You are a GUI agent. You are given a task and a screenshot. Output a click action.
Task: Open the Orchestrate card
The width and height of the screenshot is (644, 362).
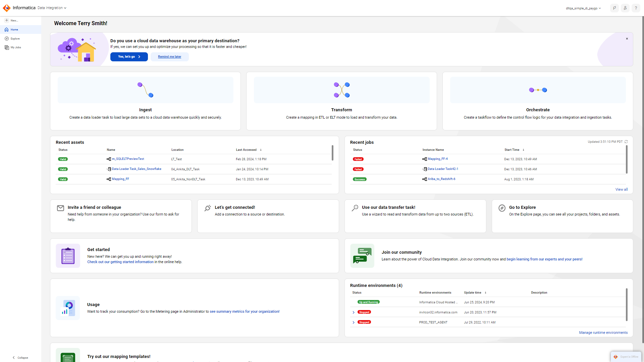pos(538,101)
